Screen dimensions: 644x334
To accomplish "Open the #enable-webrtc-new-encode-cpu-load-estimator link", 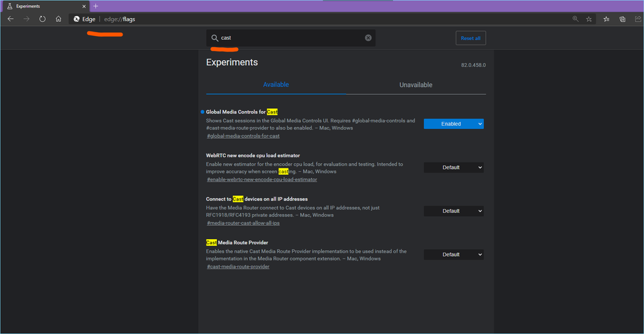I will (x=262, y=179).
